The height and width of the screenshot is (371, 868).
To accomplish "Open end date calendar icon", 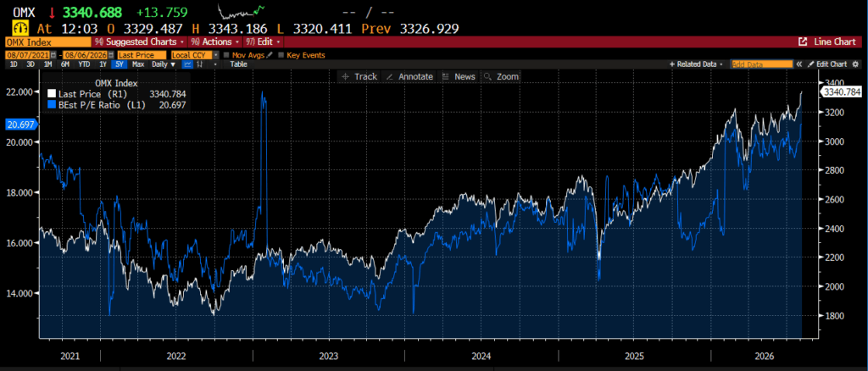I will (111, 55).
